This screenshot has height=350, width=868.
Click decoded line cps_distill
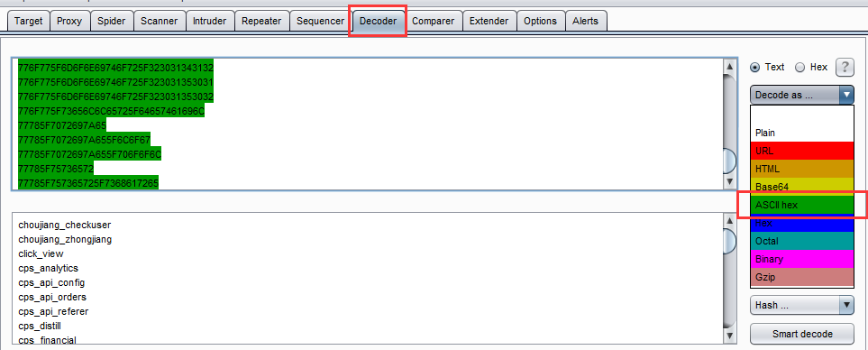(x=40, y=326)
